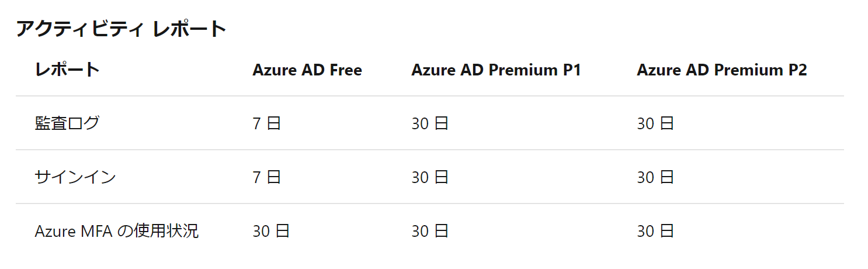Click 7 日 for サインイン under Free
The height and width of the screenshot is (269, 868).
(267, 177)
